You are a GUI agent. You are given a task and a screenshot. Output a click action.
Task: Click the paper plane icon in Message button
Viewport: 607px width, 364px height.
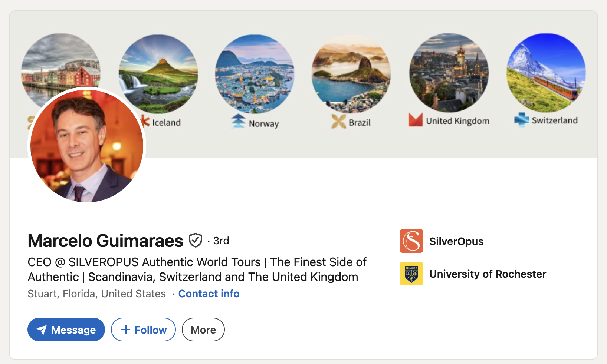click(x=42, y=330)
